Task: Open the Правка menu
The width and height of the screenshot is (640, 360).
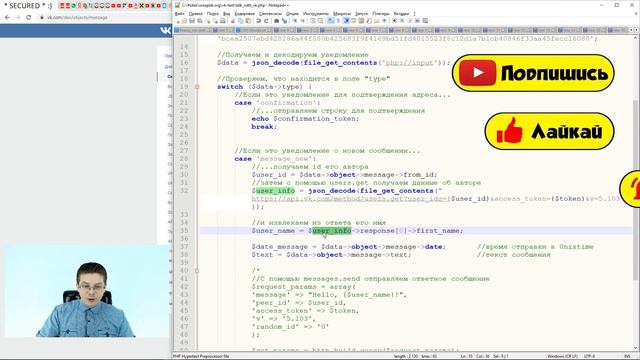Action: (x=196, y=13)
